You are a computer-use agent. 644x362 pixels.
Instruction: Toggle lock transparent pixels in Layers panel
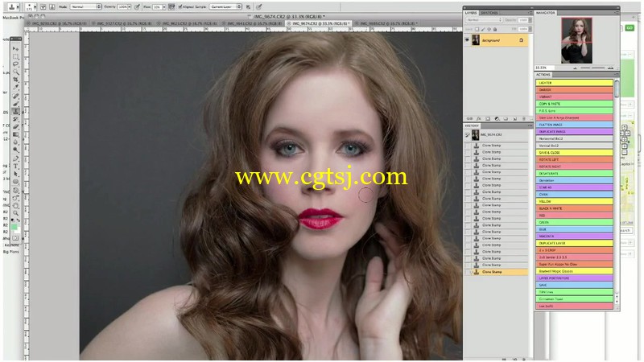(x=477, y=29)
